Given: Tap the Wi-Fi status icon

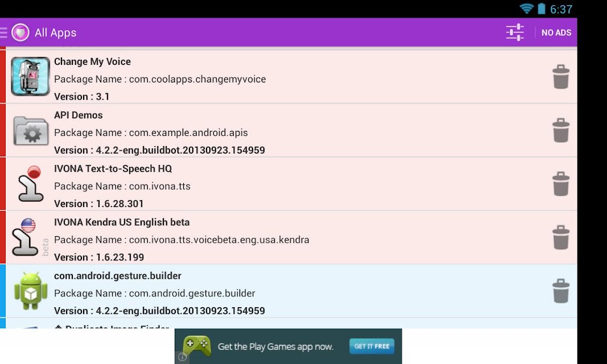Looking at the screenshot, I should coord(526,9).
